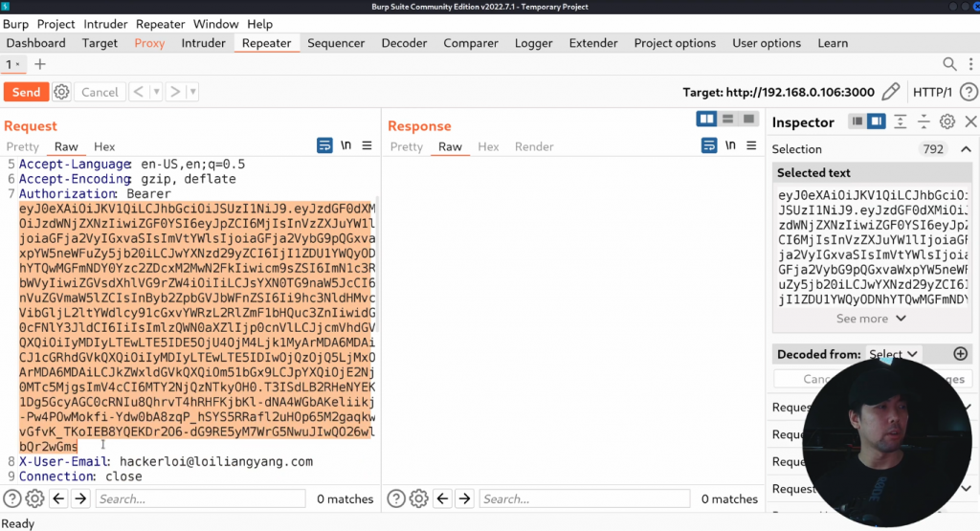Viewport: 980px width, 531px height.
Task: Select Request Pretty view tab
Action: (23, 146)
